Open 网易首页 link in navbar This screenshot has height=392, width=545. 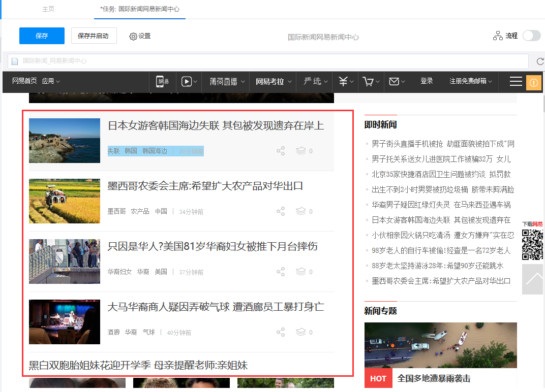(24, 81)
